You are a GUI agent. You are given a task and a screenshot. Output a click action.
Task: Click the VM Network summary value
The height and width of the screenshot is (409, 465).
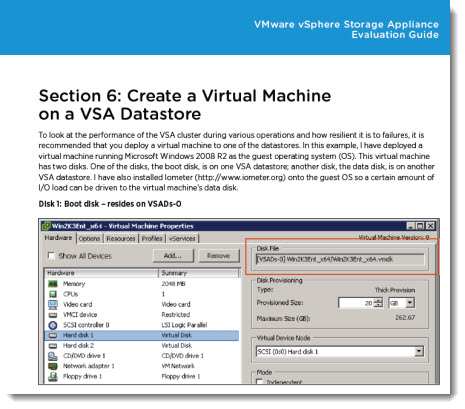(x=178, y=366)
